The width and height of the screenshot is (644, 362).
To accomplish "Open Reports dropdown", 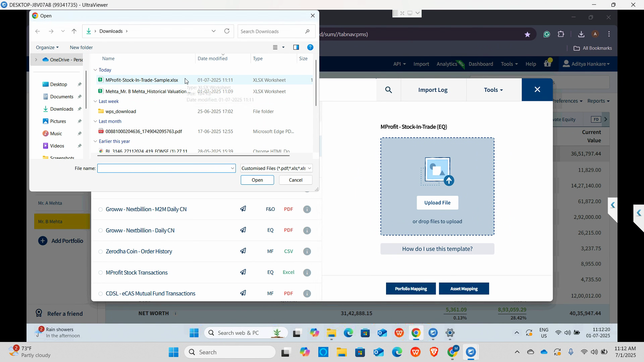I will (x=598, y=101).
